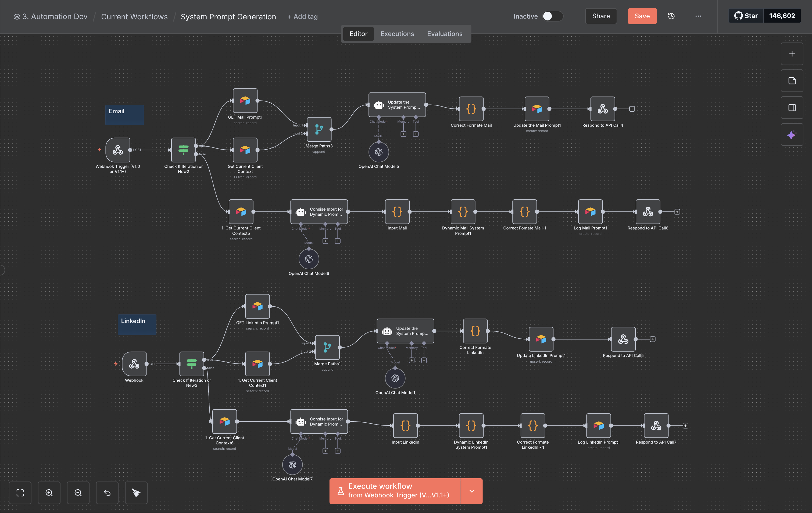Select the Merge Paths3 node
The width and height of the screenshot is (812, 513).
coord(319,129)
